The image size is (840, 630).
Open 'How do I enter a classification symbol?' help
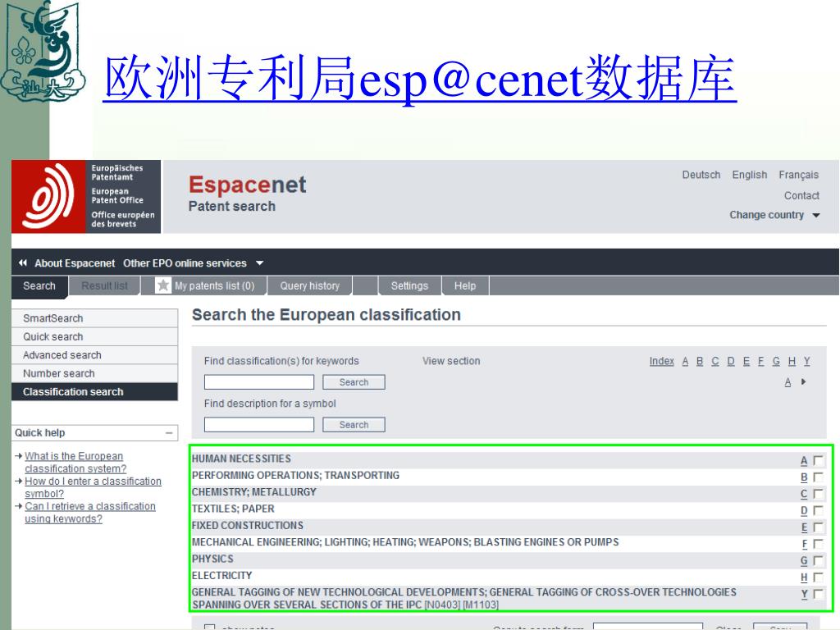93,487
